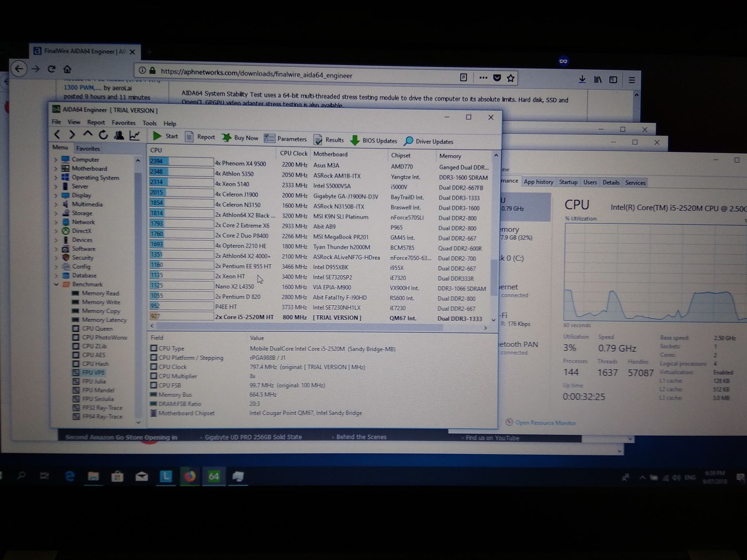Screen dimensions: 747x560
Task: Open Results from the toolbar
Action: 329,140
